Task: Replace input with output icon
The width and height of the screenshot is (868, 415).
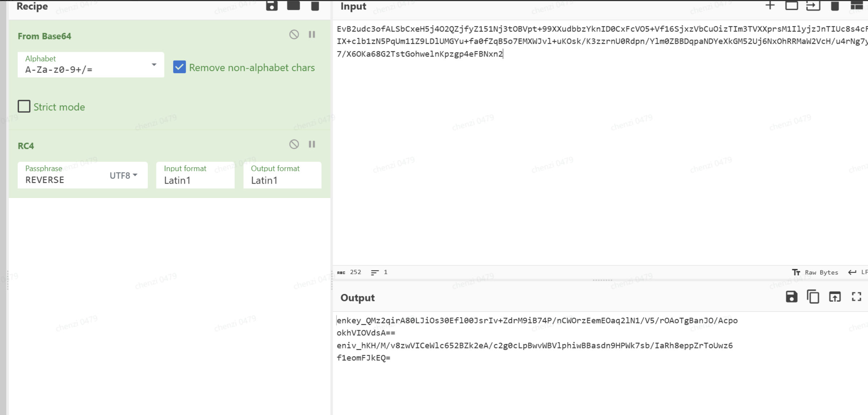Action: coord(835,297)
